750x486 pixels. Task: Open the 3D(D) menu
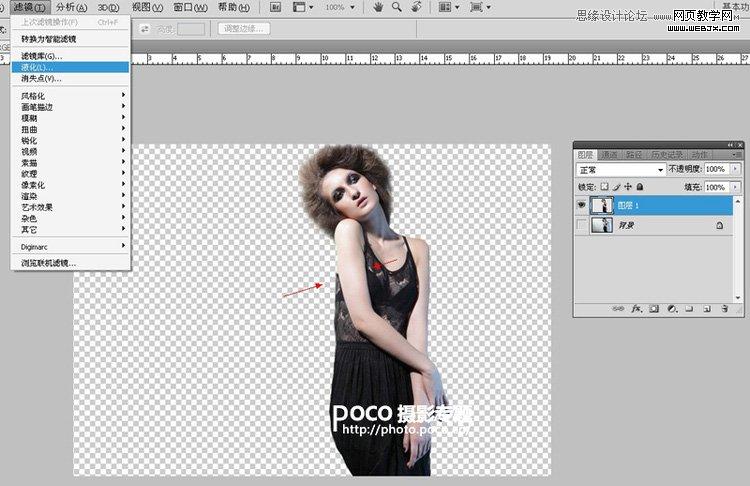pyautogui.click(x=109, y=8)
